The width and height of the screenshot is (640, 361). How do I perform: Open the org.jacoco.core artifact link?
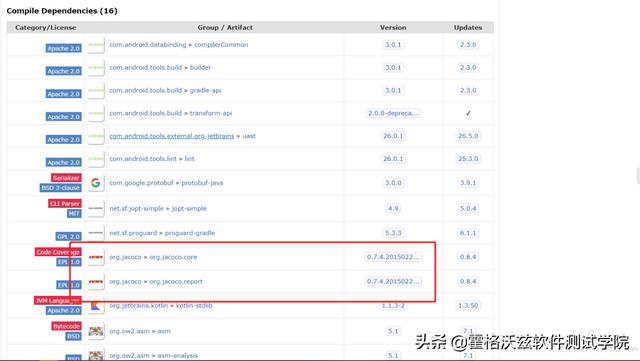173,257
